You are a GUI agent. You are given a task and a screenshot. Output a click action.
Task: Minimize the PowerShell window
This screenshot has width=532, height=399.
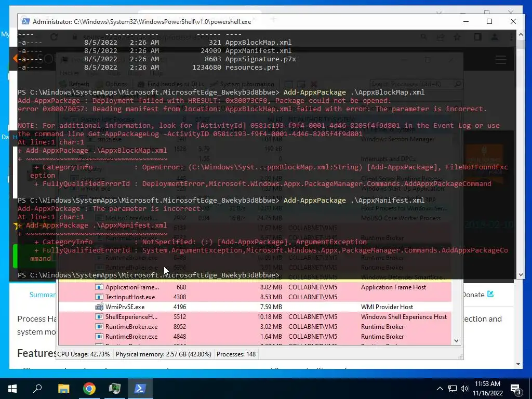pyautogui.click(x=466, y=21)
